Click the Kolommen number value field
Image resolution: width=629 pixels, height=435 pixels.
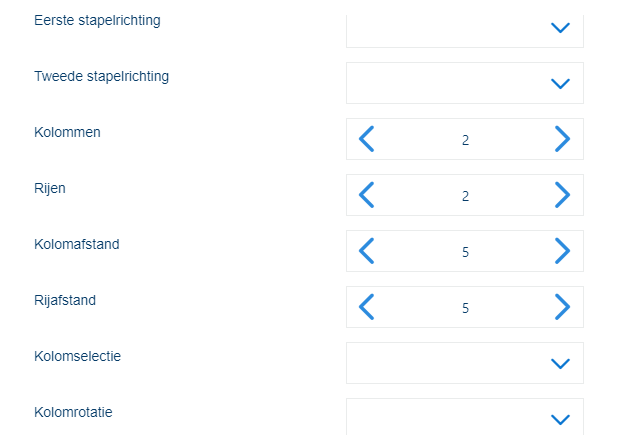[x=465, y=140]
